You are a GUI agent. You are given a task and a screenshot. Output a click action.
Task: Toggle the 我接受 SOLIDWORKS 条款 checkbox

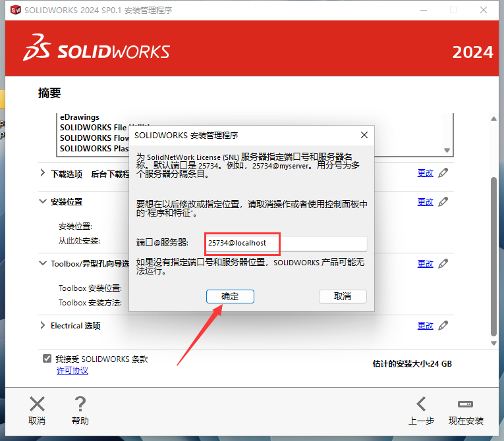(47, 359)
